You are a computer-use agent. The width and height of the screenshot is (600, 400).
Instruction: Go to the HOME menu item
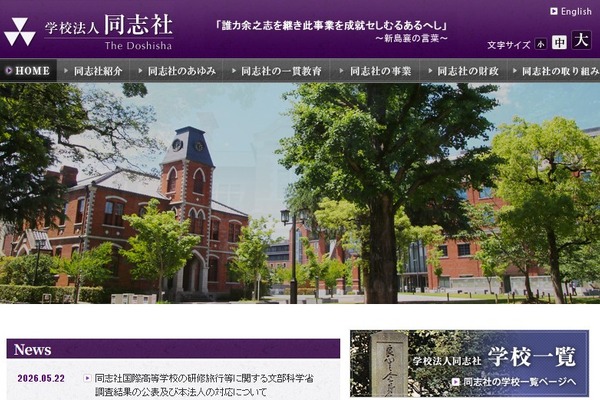[29, 71]
